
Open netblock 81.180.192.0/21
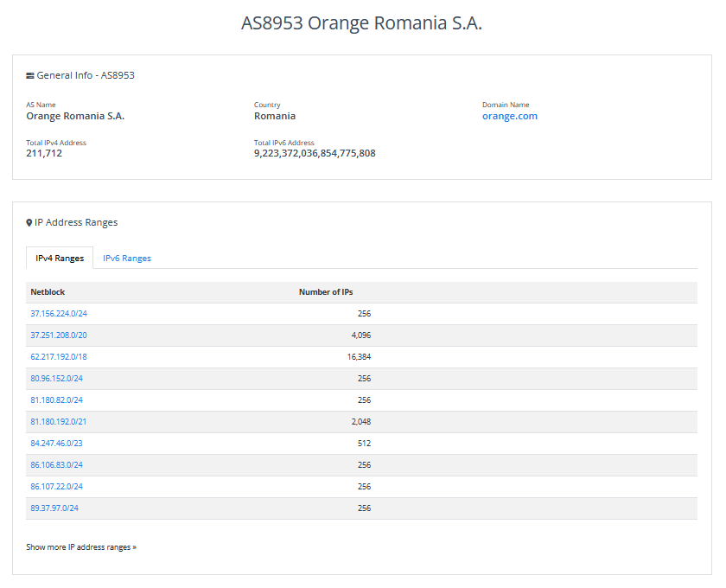click(x=59, y=422)
